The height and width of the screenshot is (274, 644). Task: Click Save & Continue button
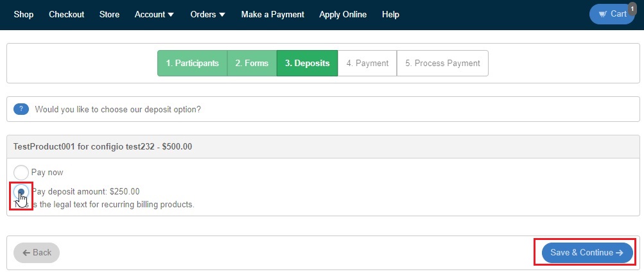click(587, 253)
